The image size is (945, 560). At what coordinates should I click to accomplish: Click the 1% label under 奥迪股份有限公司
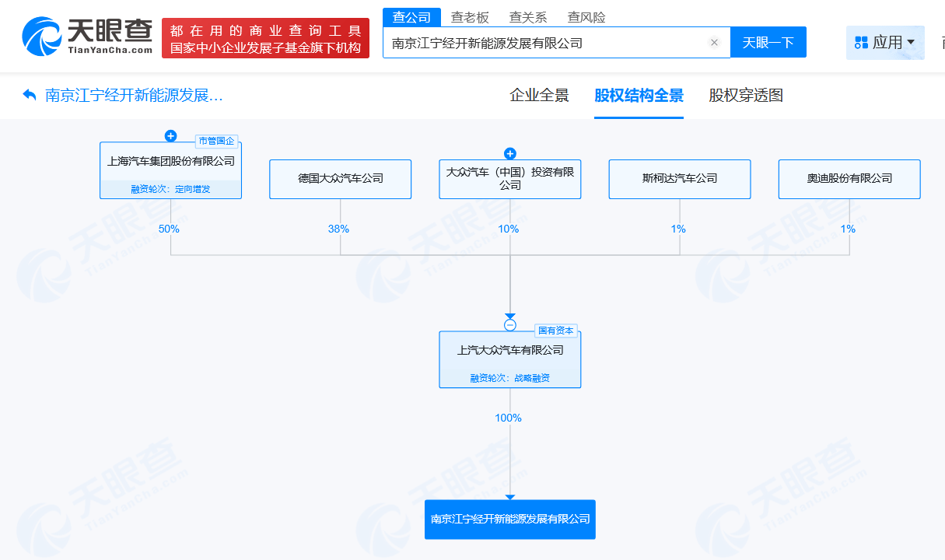[848, 229]
